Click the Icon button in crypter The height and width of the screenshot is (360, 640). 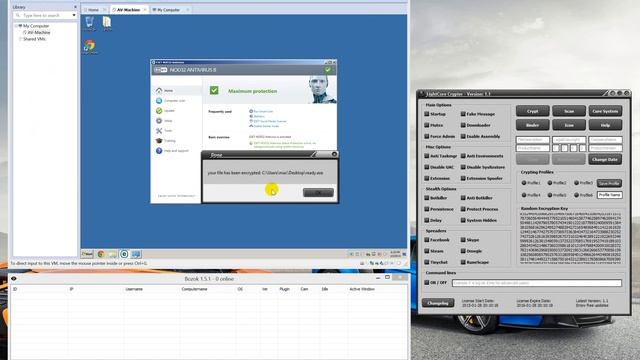coord(569,124)
